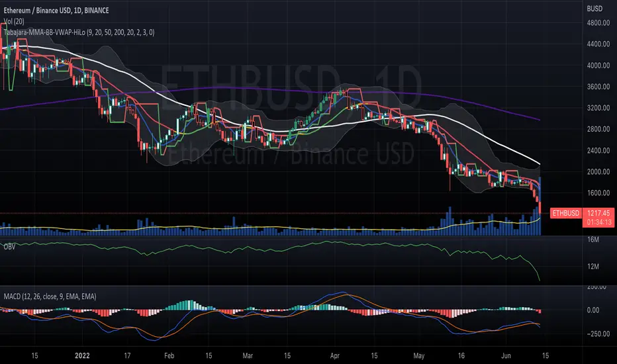This screenshot has height=364, width=617.
Task: Click the 0.00 MACD axis label
Action: pyautogui.click(x=593, y=310)
